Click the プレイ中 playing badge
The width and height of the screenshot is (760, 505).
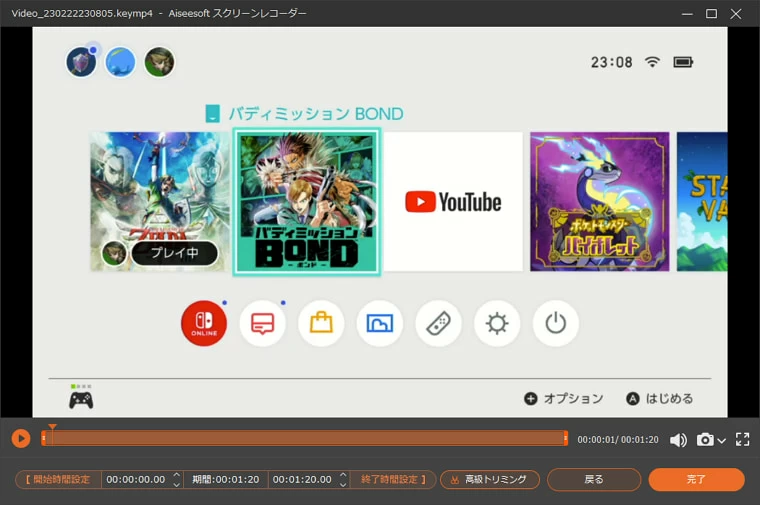click(x=174, y=252)
